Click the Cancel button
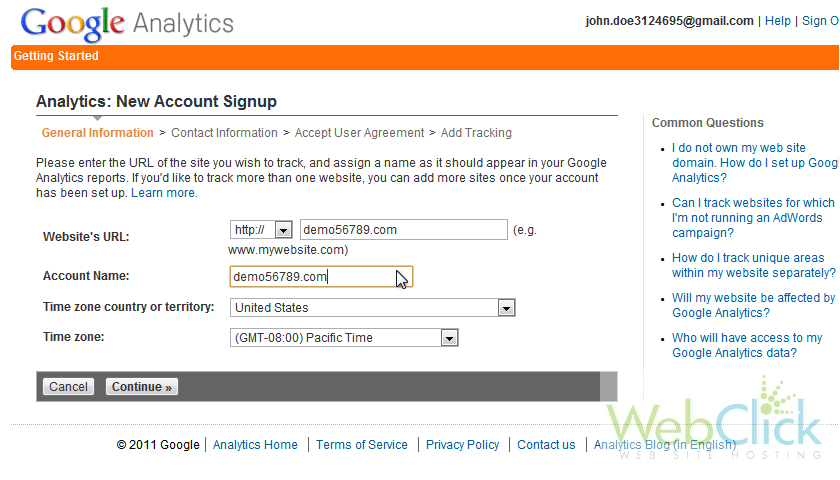Screen dimensions: 840x480 (x=68, y=387)
